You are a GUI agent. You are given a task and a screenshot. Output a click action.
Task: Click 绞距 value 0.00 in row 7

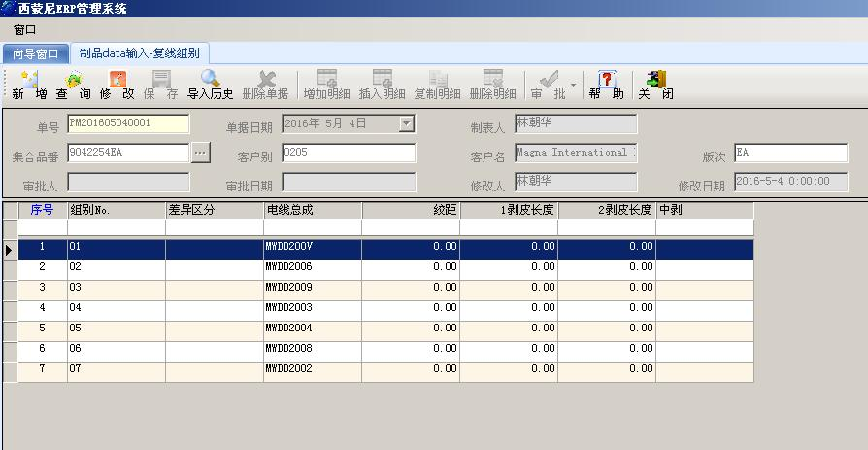pos(411,372)
